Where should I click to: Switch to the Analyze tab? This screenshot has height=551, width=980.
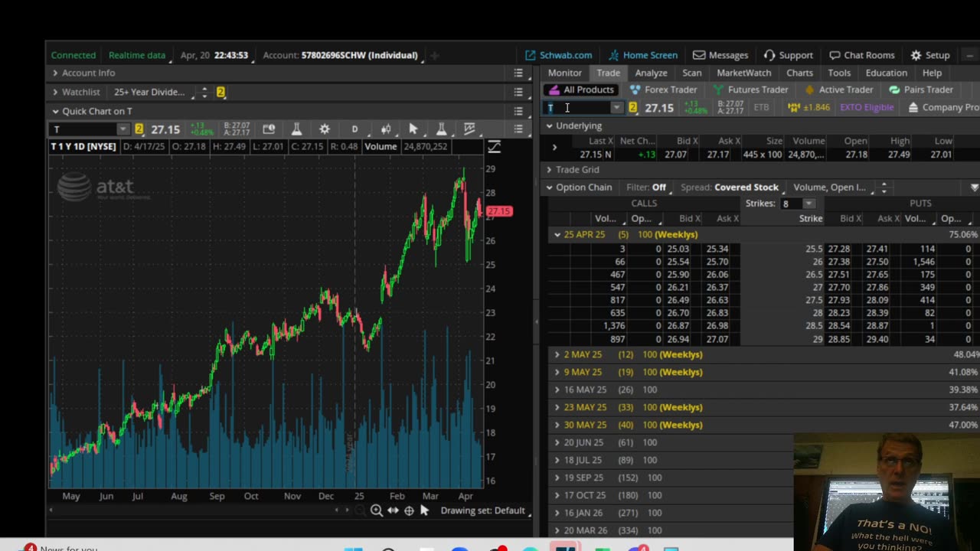pyautogui.click(x=651, y=73)
